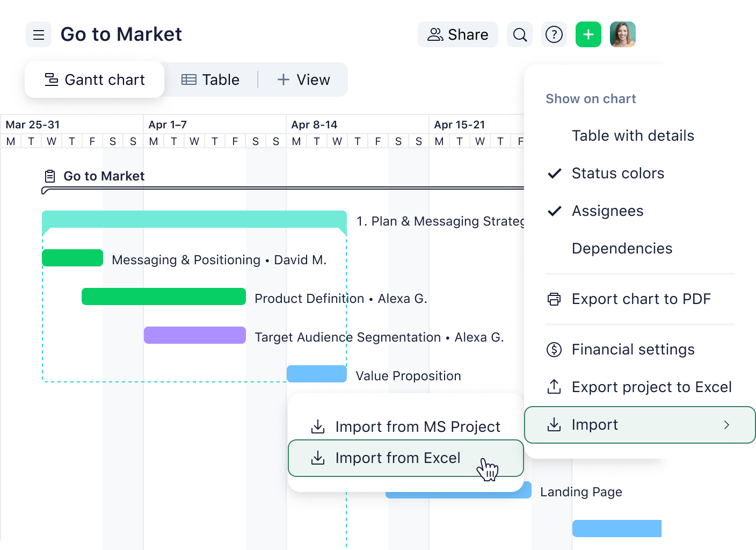Switch to the Table tab
Viewport: 756px width, 550px height.
(x=210, y=80)
